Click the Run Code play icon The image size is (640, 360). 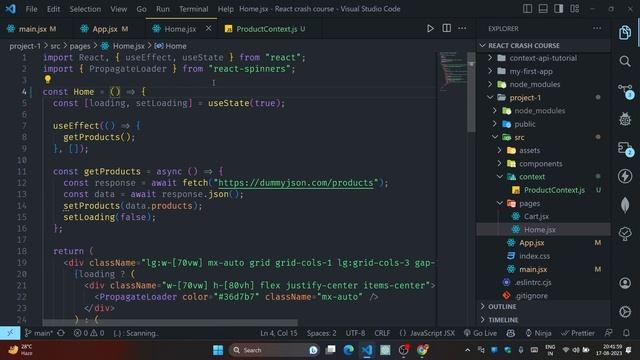[x=430, y=29]
